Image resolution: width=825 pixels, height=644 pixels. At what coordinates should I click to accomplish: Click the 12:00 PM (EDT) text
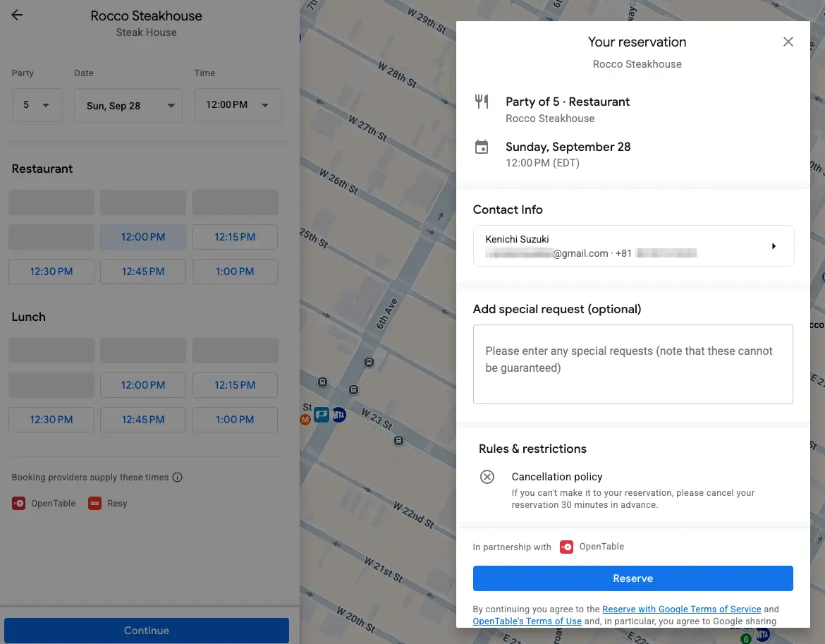point(542,162)
